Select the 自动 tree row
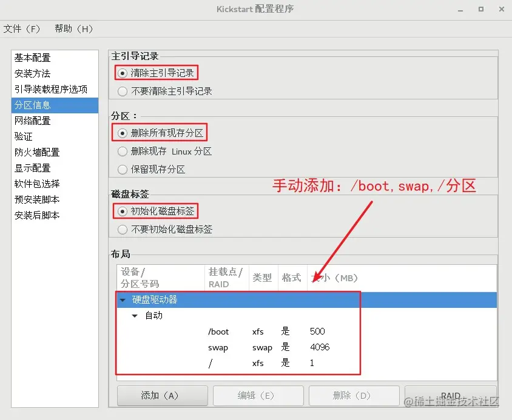Image resolution: width=512 pixels, height=420 pixels. pyautogui.click(x=306, y=316)
